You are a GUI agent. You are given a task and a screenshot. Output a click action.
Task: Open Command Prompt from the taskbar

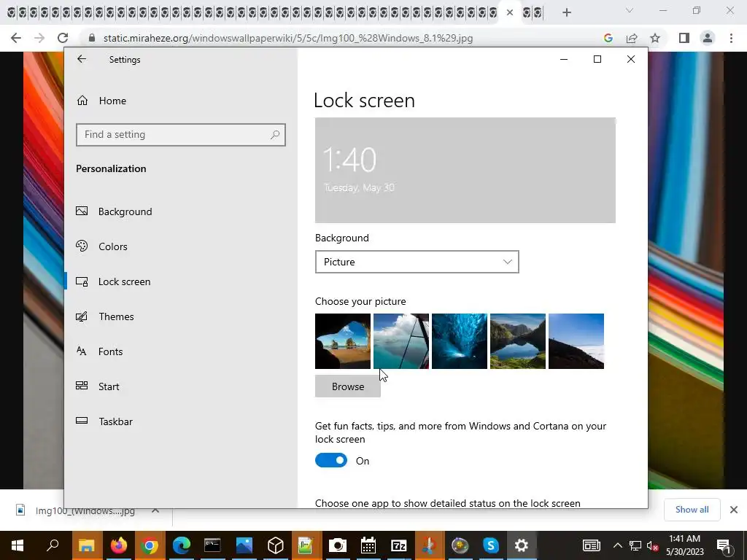pos(212,545)
